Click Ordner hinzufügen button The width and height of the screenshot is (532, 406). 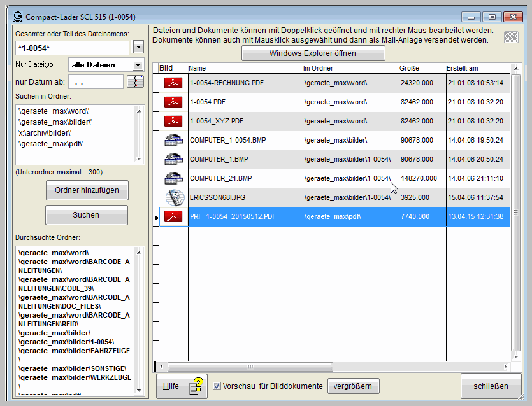87,190
